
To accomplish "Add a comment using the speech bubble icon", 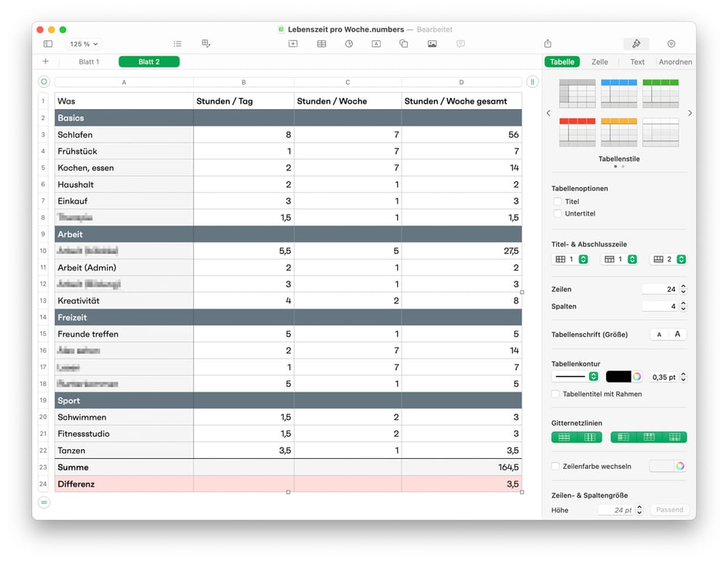I will coord(460,44).
